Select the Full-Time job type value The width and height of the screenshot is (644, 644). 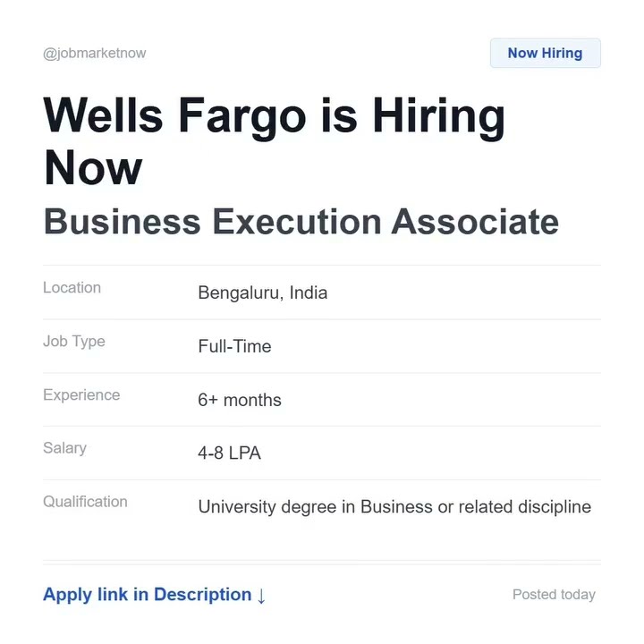click(x=234, y=346)
